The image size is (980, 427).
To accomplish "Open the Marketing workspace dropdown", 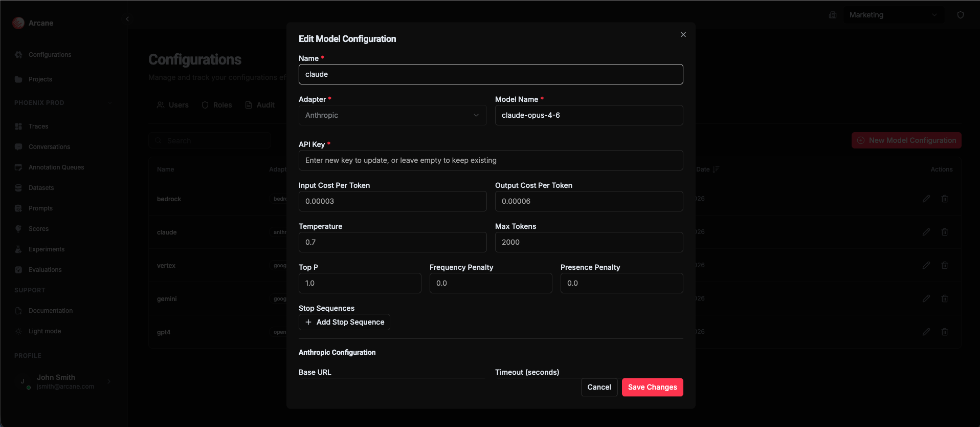I will click(x=893, y=15).
